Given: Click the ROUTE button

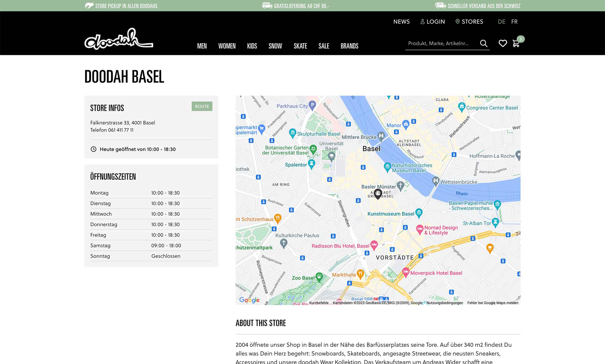Looking at the screenshot, I should pos(202,106).
